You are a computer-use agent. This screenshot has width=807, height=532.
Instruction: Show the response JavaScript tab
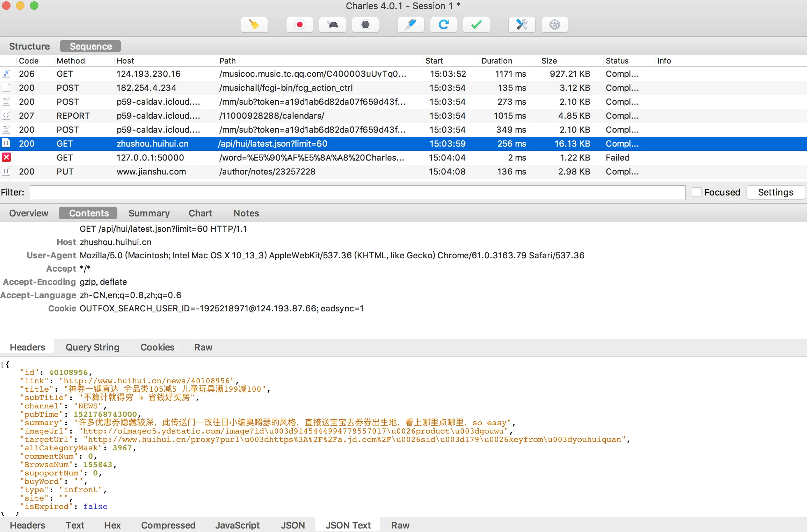tap(238, 525)
